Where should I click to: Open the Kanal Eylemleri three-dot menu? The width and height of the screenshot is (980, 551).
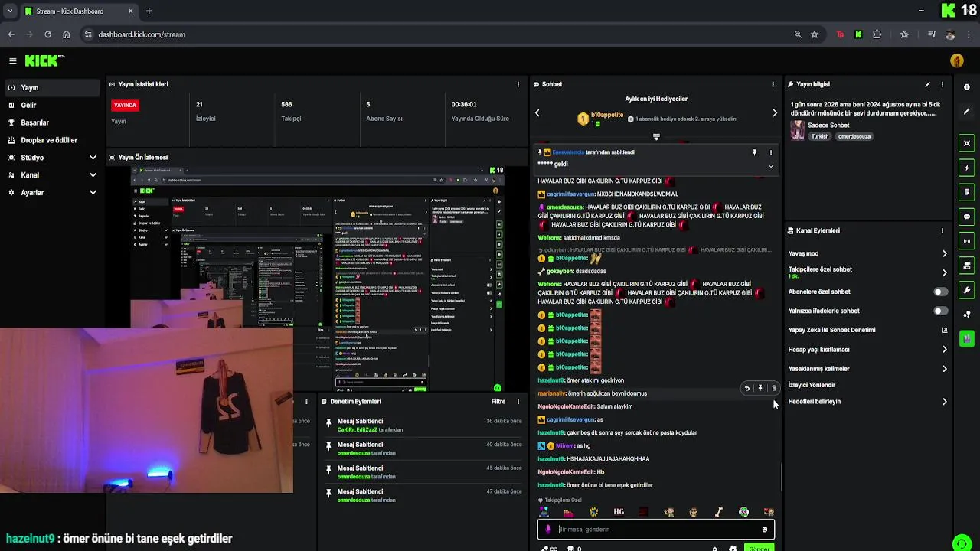942,230
